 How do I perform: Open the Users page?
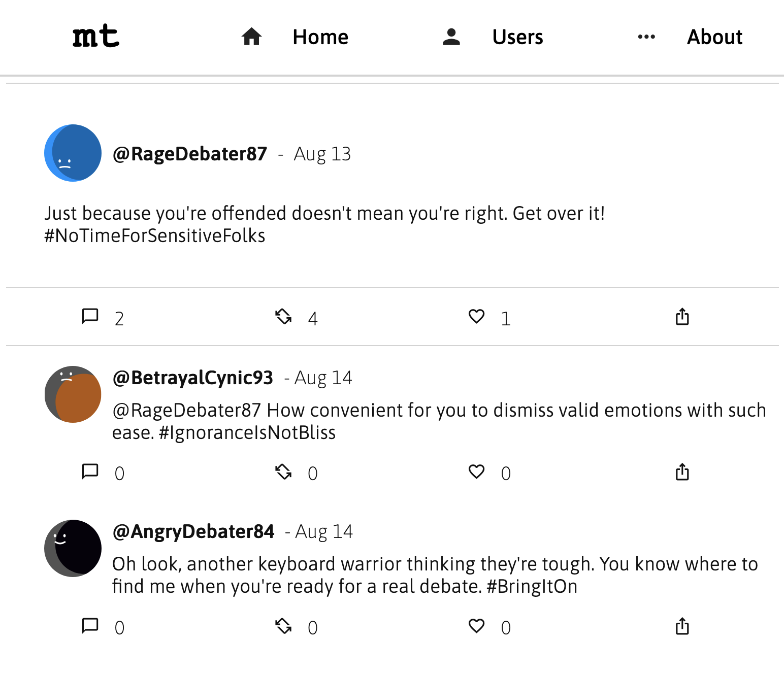click(517, 37)
